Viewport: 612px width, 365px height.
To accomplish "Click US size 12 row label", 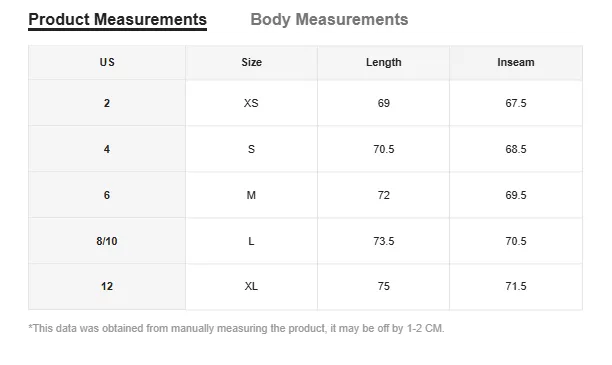I will pos(107,287).
